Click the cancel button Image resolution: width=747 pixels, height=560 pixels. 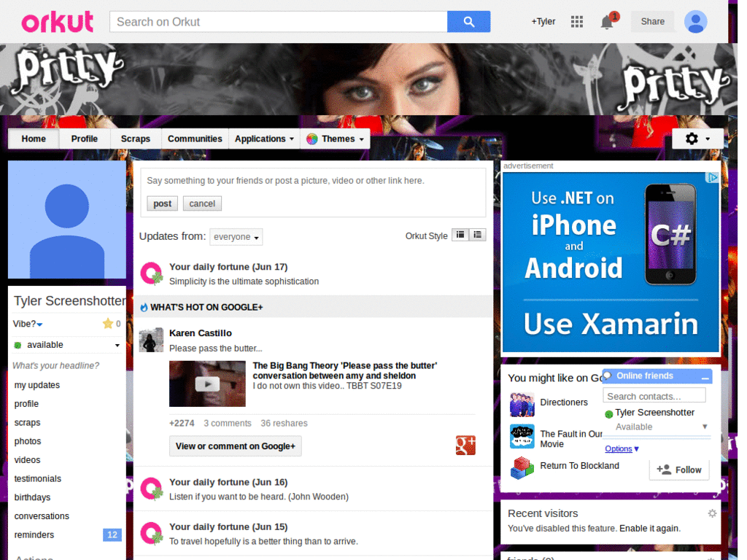(202, 204)
